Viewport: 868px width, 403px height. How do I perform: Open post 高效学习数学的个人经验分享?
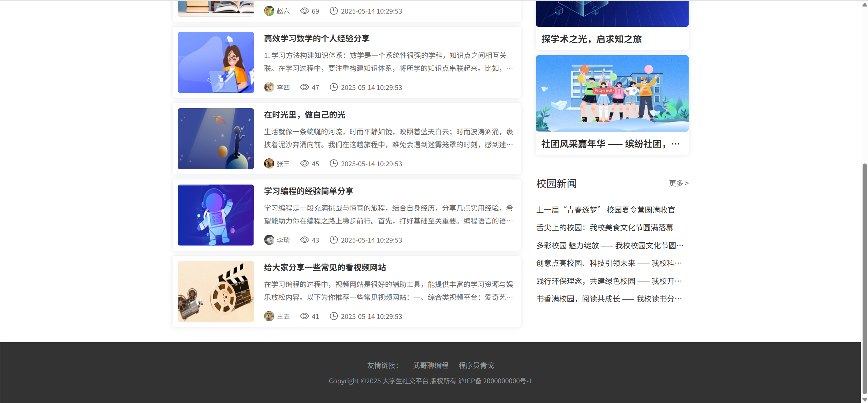click(x=316, y=39)
